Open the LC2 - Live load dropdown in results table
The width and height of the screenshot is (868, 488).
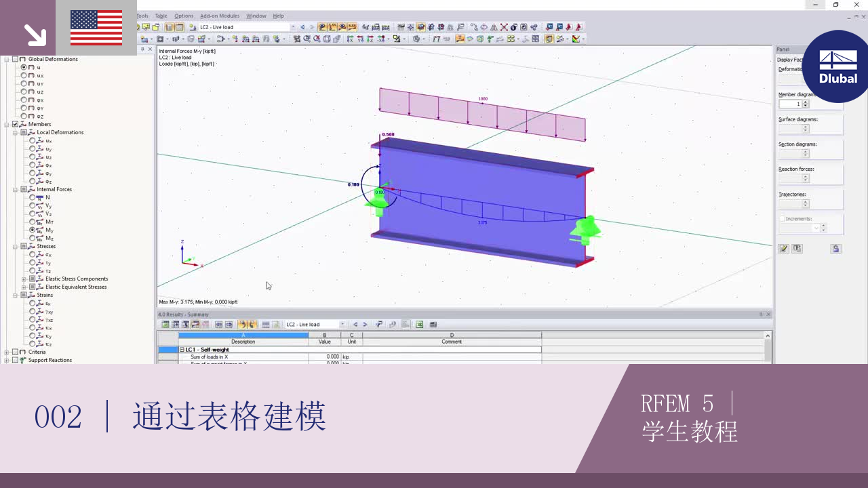(342, 325)
